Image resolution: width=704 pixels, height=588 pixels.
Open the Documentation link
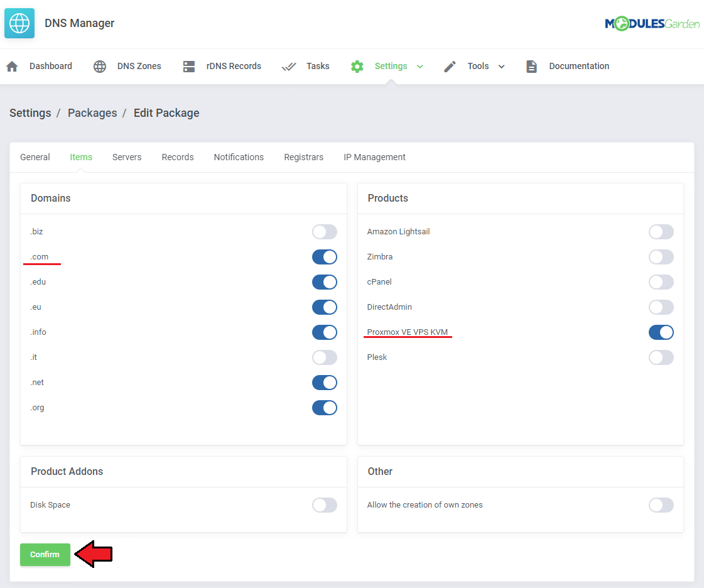pos(579,66)
